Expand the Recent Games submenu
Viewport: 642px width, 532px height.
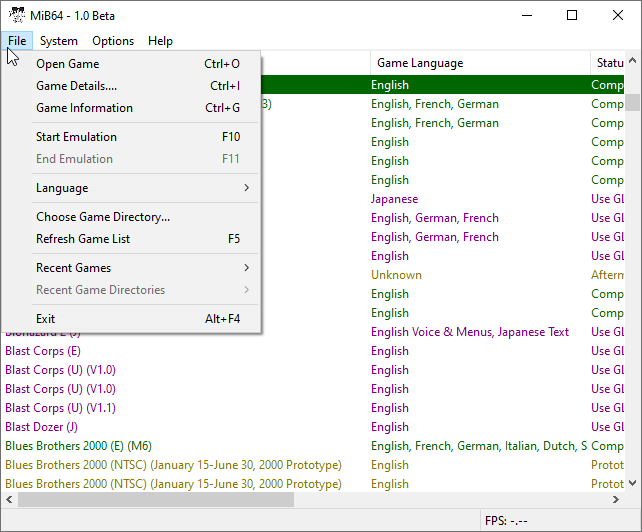73,268
